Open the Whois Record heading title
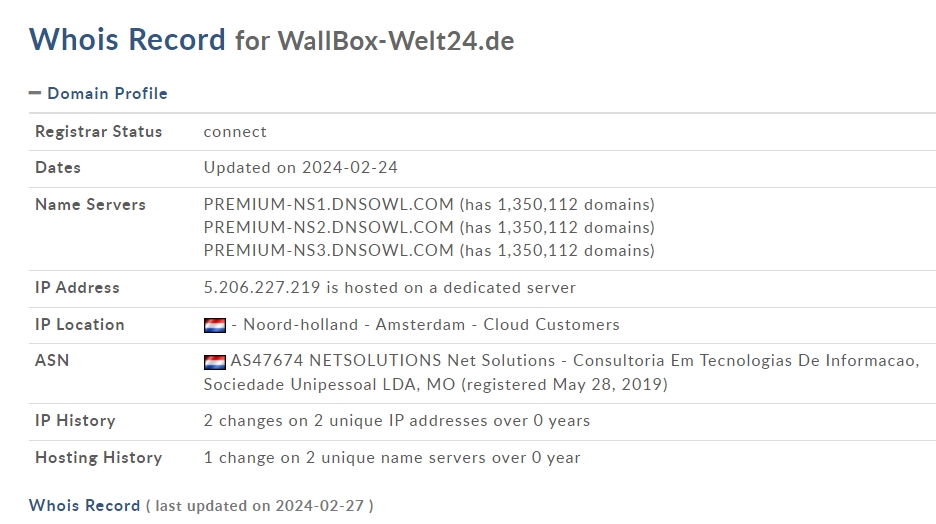 point(127,39)
